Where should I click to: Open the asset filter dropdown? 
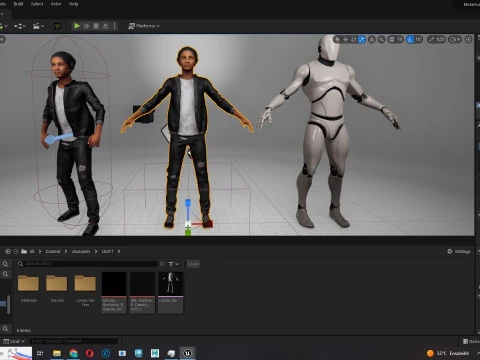click(173, 264)
